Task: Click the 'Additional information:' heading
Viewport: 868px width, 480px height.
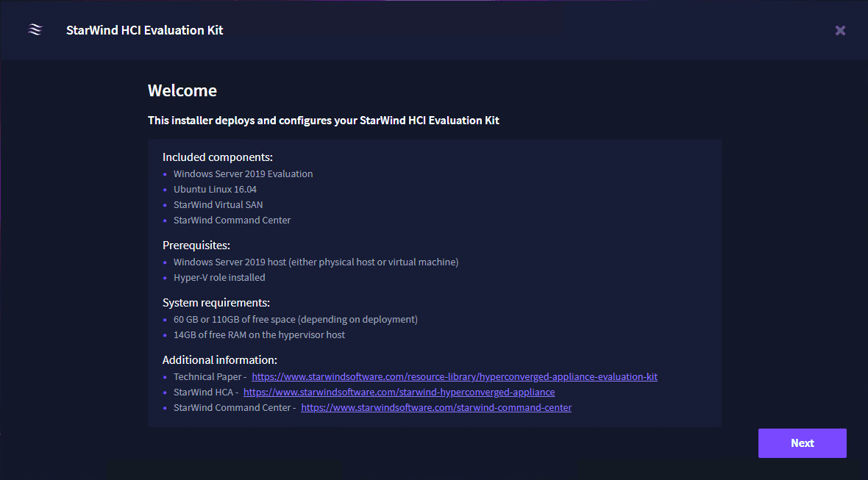Action: [x=220, y=360]
